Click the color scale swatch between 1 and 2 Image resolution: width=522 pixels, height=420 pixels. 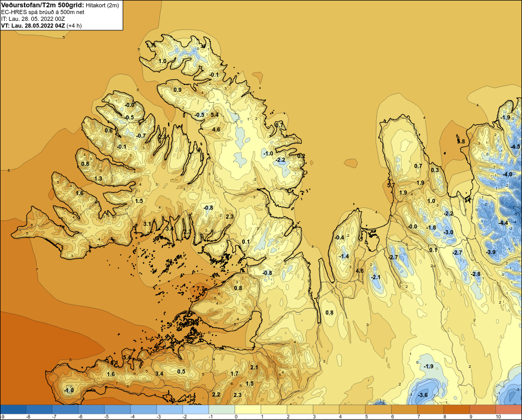[275, 409]
